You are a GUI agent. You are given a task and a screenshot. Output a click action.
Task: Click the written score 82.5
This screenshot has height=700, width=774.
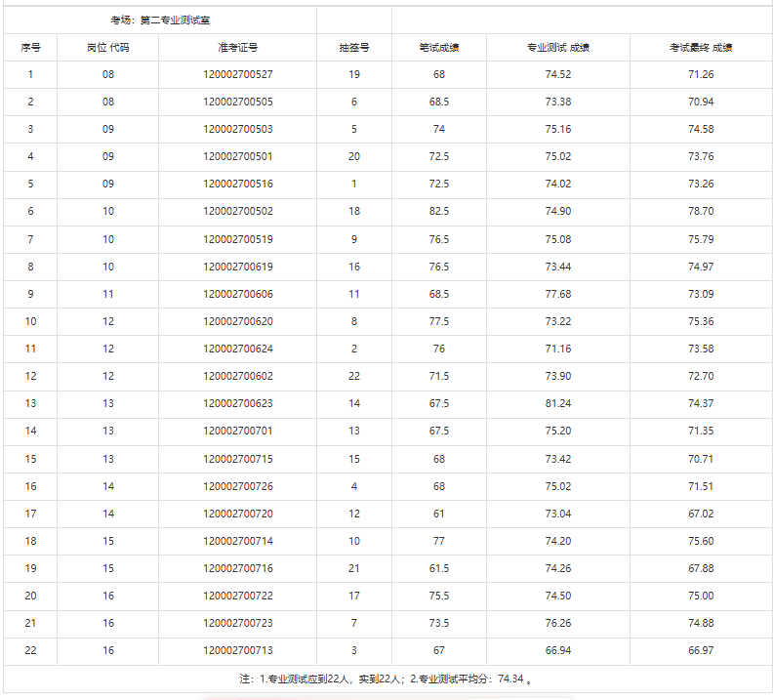pos(439,211)
